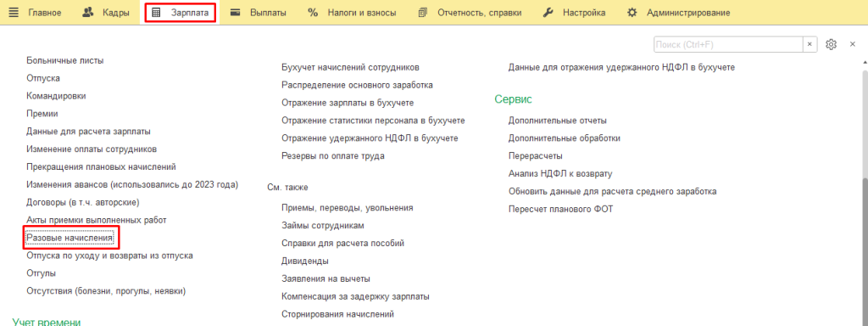Open Отгулы
This screenshot has width=868, height=326.
pyautogui.click(x=41, y=273)
